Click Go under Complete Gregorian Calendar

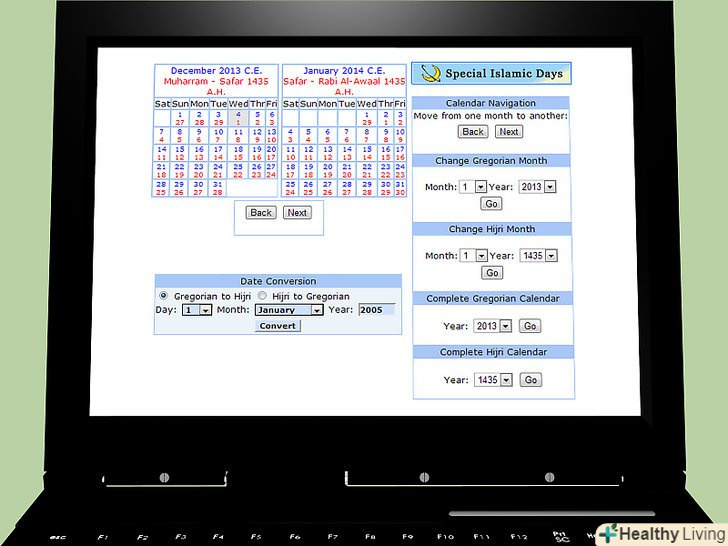(x=530, y=326)
